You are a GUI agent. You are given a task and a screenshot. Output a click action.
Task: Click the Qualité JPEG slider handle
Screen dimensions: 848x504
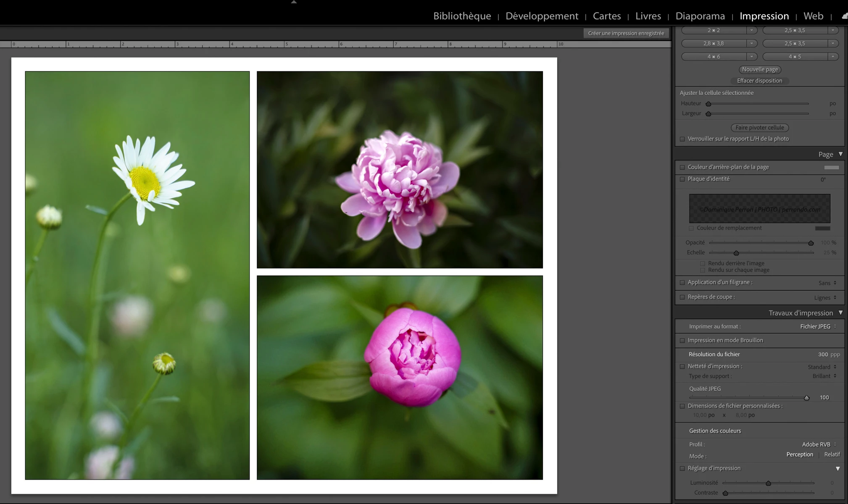click(806, 398)
